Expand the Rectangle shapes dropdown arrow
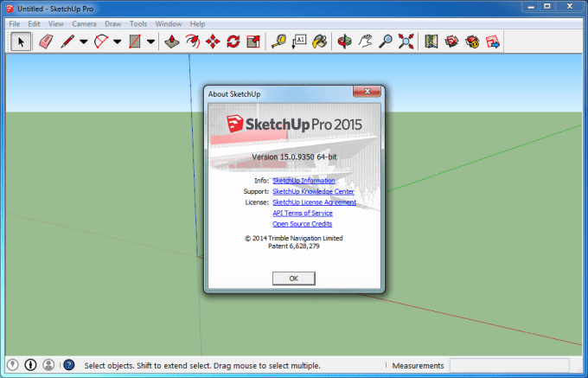Screen dimensions: 588x378 click(150, 42)
